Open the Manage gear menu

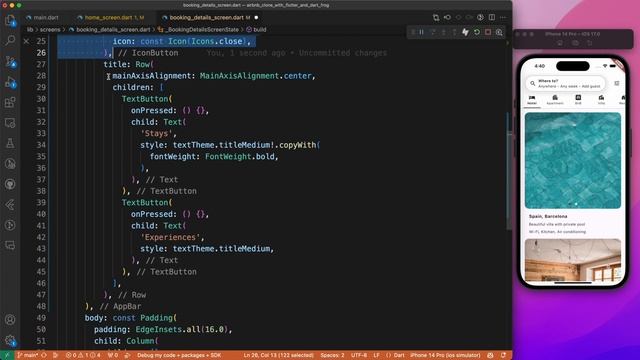[x=10, y=340]
